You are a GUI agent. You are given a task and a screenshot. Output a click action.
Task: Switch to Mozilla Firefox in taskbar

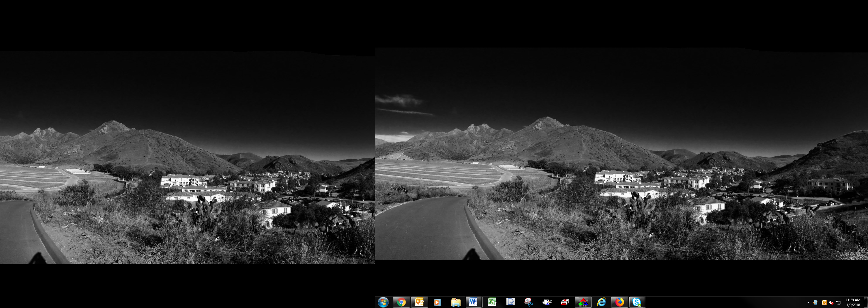619,302
